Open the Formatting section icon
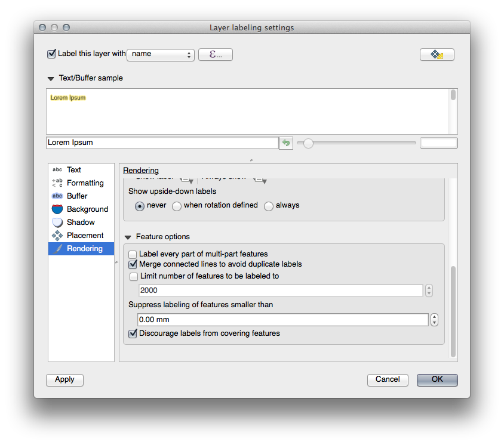The width and height of the screenshot is (504, 445). coord(57,183)
